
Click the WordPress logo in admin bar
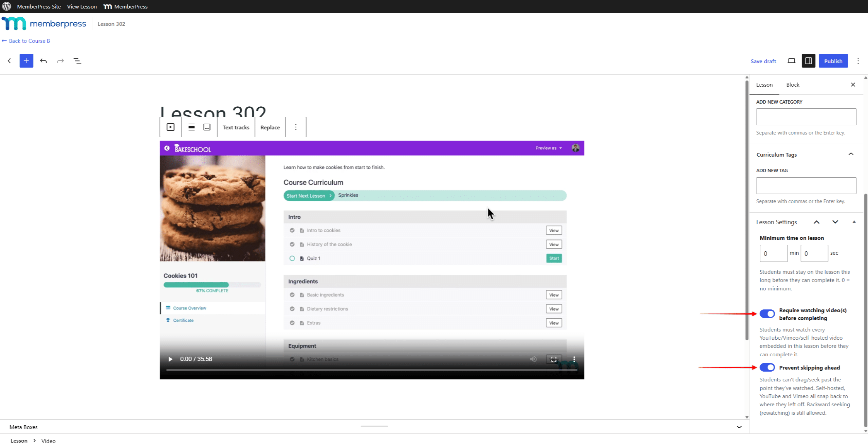[x=6, y=6]
